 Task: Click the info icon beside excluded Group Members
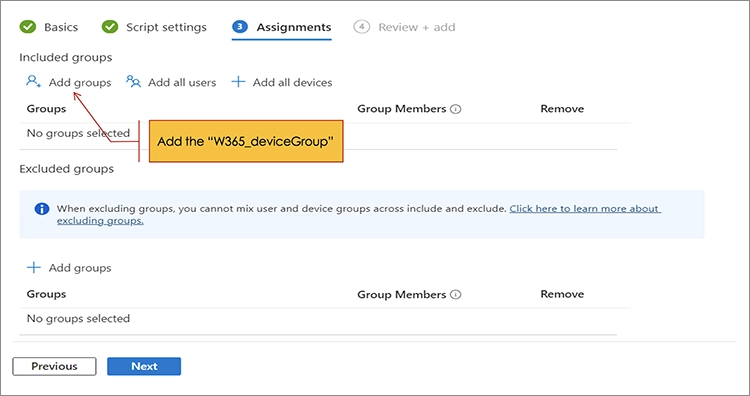point(456,295)
